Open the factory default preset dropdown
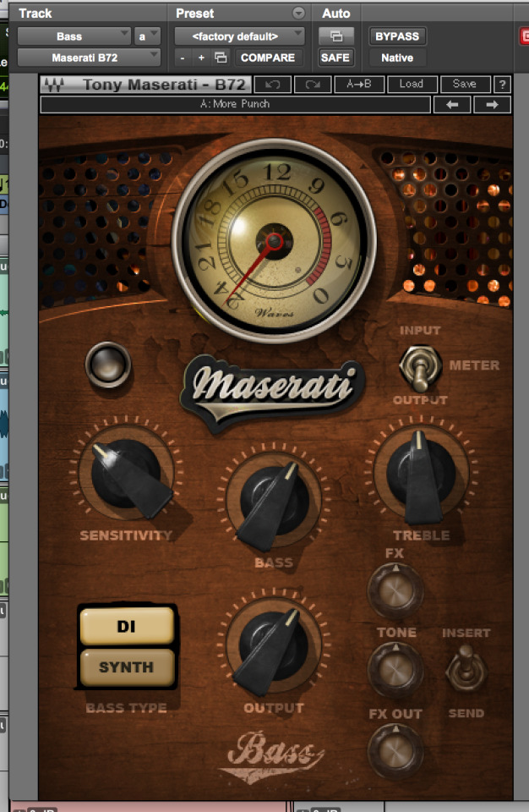The height and width of the screenshot is (812, 529). click(239, 36)
